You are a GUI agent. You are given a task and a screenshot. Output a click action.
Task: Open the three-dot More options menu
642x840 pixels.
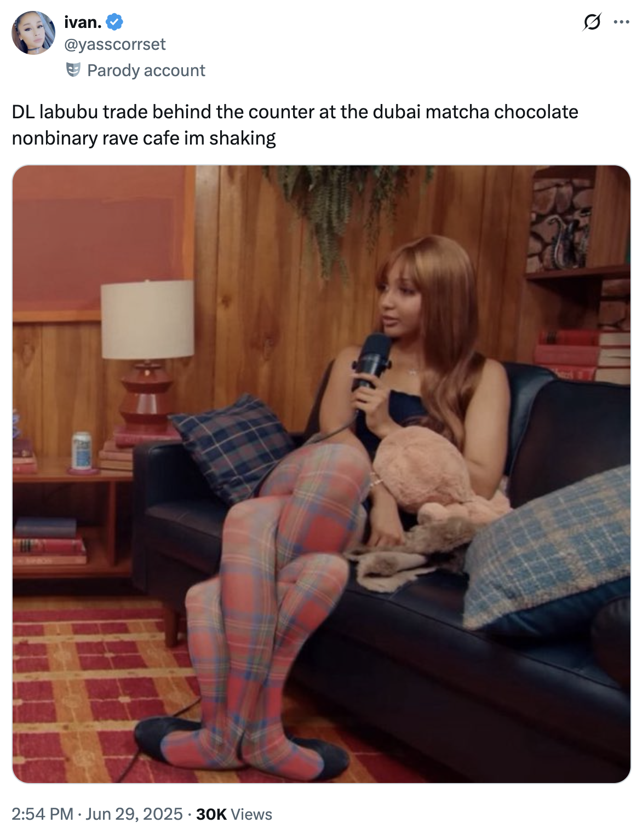(622, 22)
